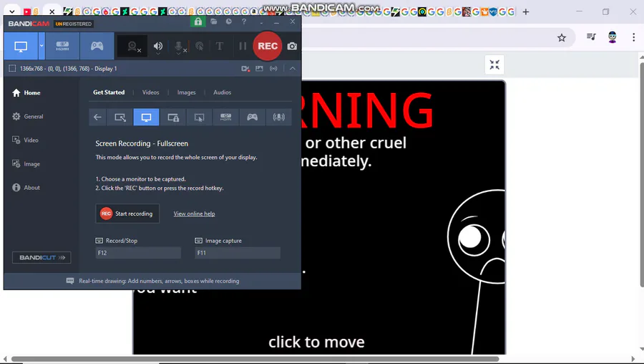
Task: Take a screenshot with the camera icon
Action: pos(292,47)
